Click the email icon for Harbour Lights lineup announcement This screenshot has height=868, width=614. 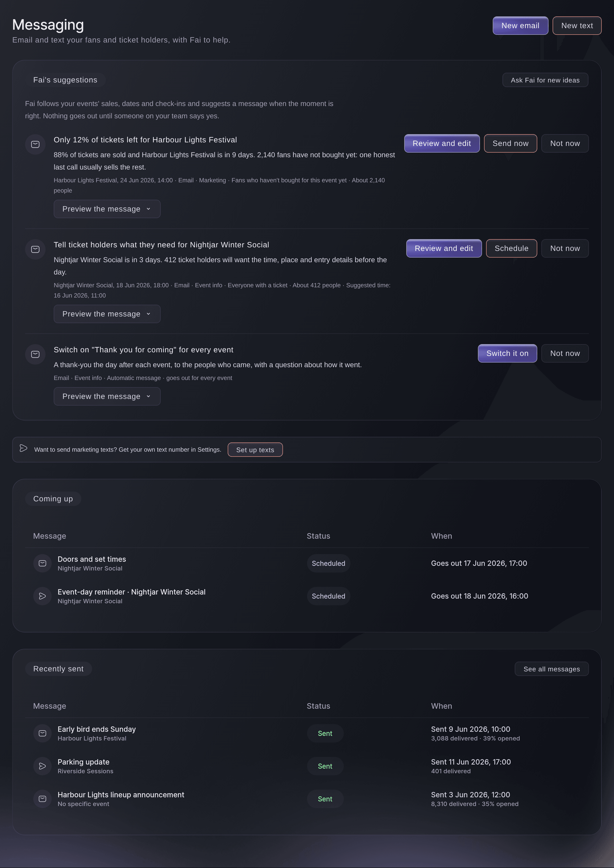pos(42,799)
